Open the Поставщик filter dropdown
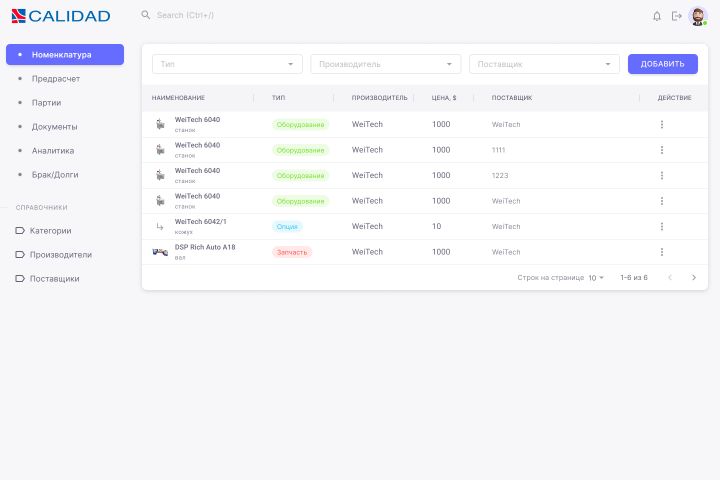This screenshot has width=720, height=480. pos(544,64)
